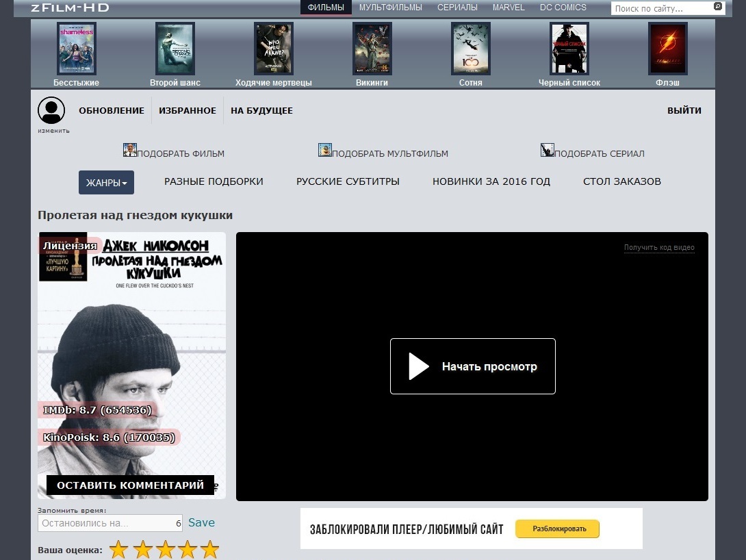
Task: Open the МУЛЬТФИЛЬМЫ navigation tab
Action: (x=391, y=8)
